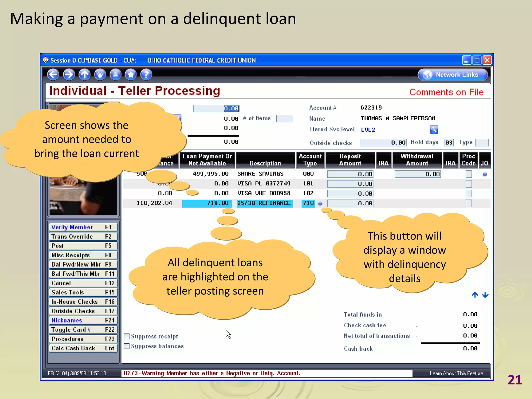Open Sales Tools F15
Screen dimensions: 532x399
point(83,292)
